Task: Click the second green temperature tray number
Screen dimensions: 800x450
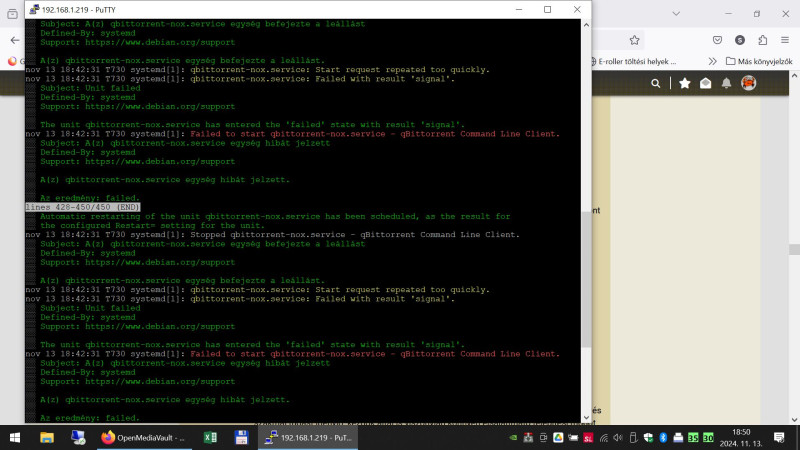Action: click(x=708, y=438)
